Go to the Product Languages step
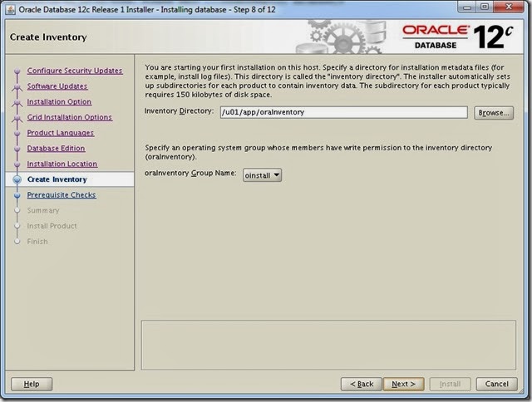Image resolution: width=532 pixels, height=402 pixels. click(x=61, y=133)
